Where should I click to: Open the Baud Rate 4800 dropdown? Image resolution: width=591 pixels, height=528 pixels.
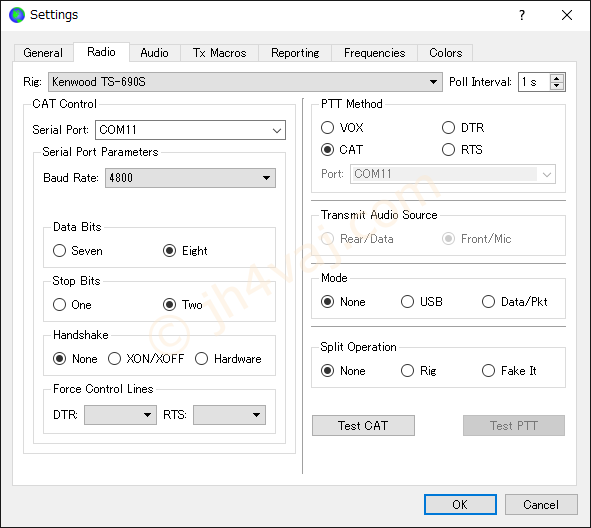click(190, 178)
